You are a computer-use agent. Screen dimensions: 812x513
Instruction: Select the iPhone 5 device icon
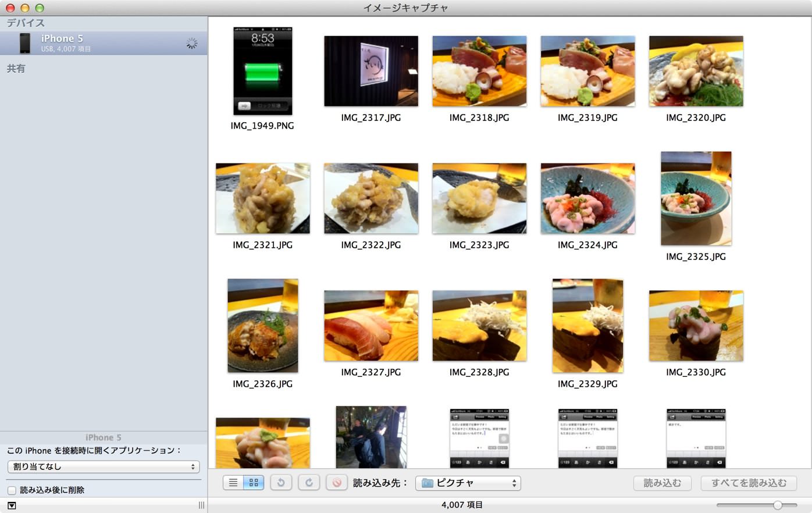24,43
